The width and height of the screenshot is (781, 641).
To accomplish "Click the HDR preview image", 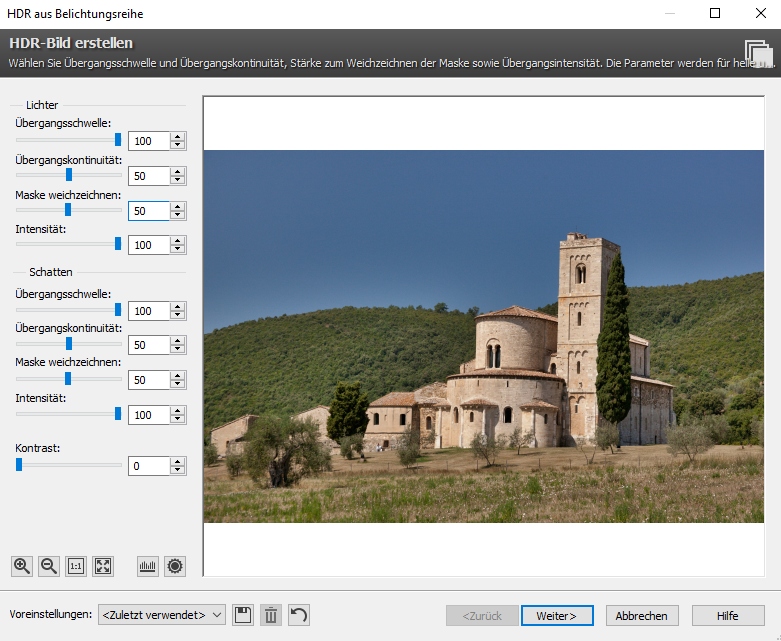I will [484, 336].
